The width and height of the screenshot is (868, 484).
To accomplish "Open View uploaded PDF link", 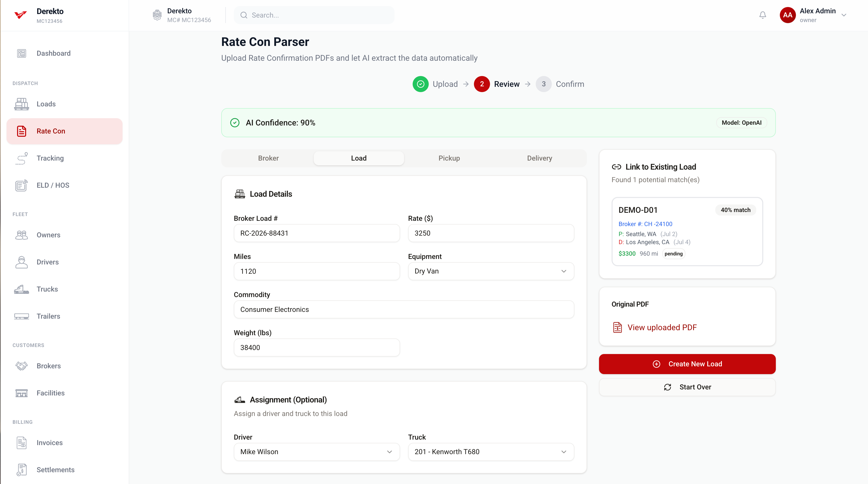I will click(x=662, y=327).
